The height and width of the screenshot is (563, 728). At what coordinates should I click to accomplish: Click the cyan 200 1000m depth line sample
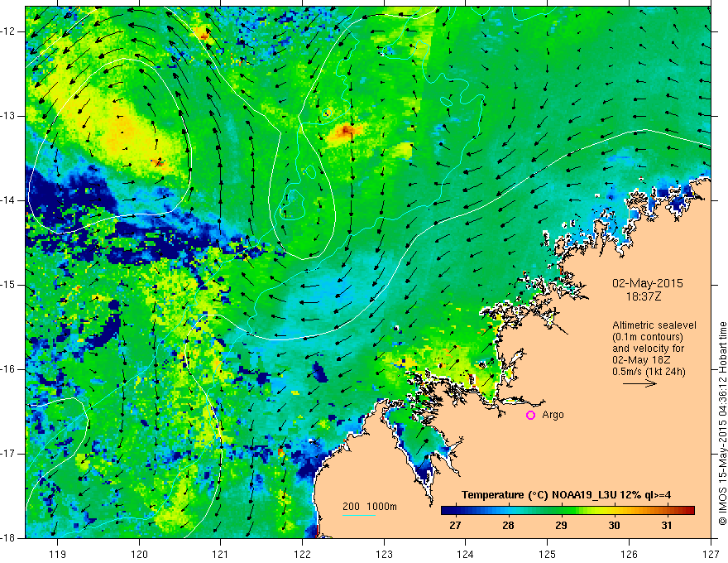(359, 515)
